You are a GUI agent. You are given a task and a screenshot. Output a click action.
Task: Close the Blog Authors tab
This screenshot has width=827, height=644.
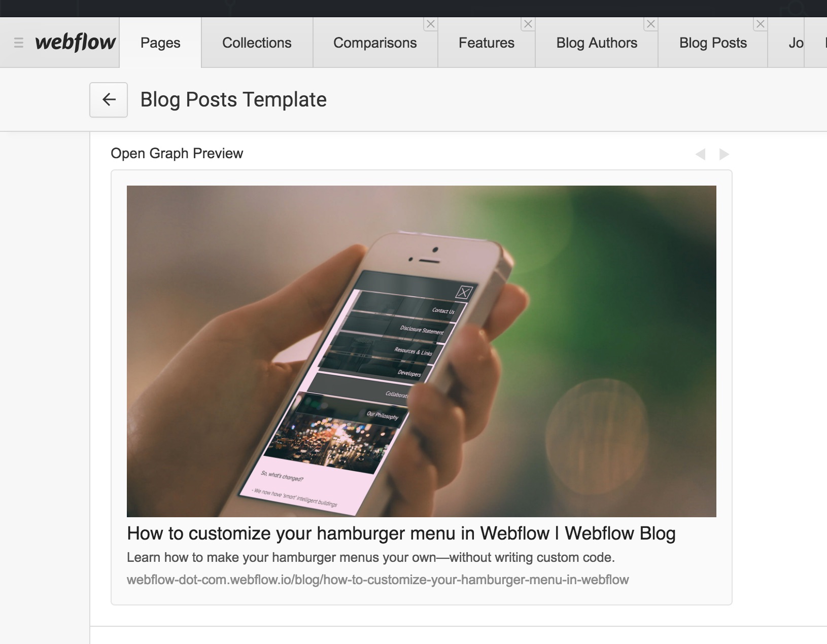click(x=650, y=24)
